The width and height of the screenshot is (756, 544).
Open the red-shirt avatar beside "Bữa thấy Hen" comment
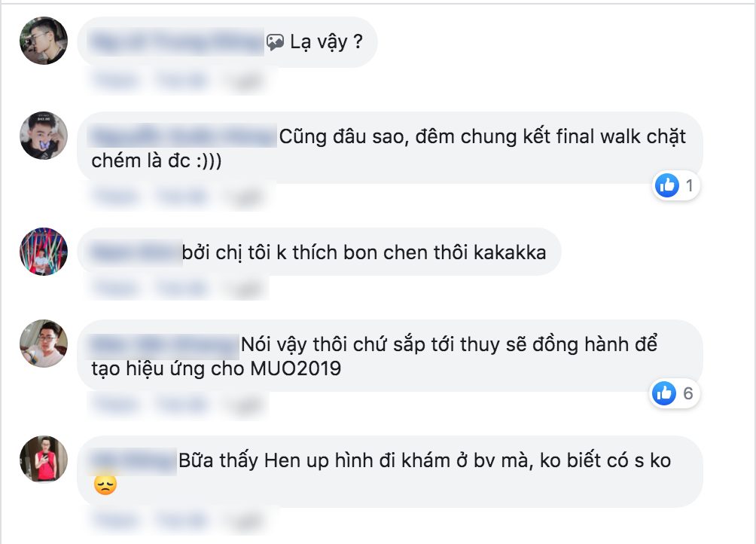coord(44,459)
